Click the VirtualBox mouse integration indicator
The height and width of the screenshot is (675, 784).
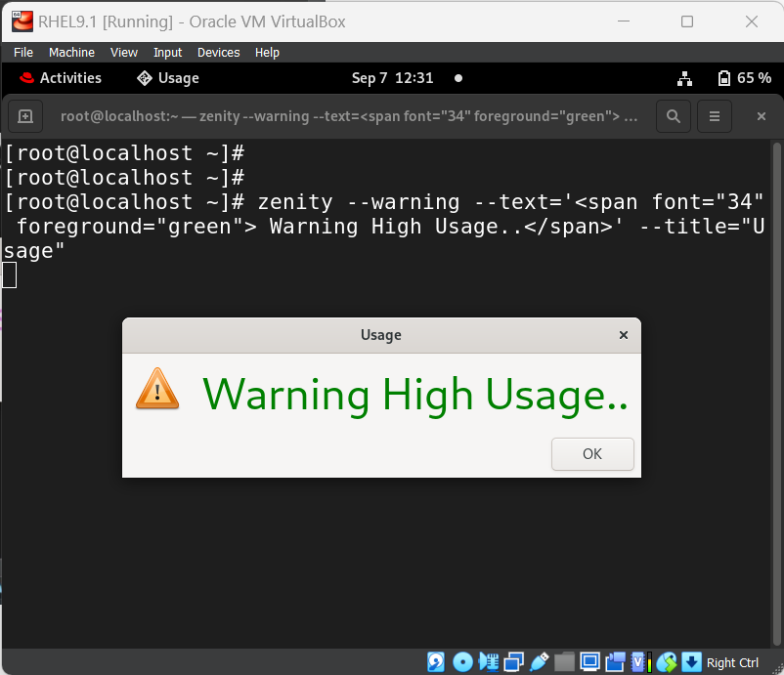pyautogui.click(x=667, y=661)
